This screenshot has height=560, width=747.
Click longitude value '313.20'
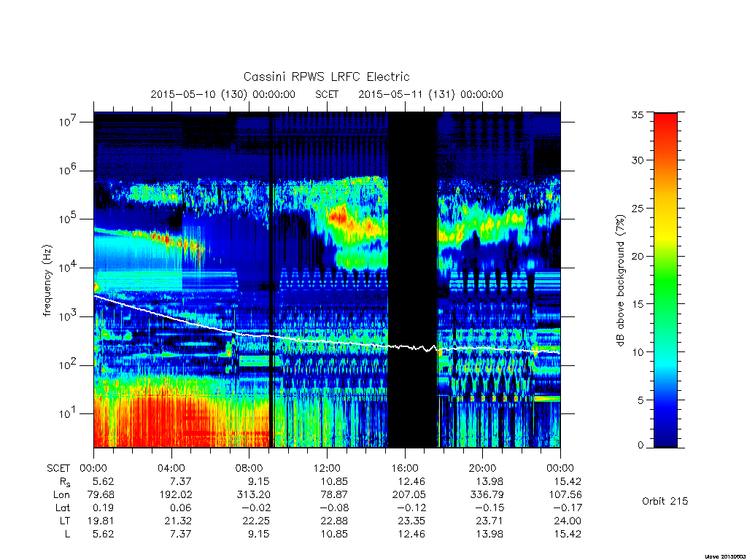pyautogui.click(x=253, y=495)
